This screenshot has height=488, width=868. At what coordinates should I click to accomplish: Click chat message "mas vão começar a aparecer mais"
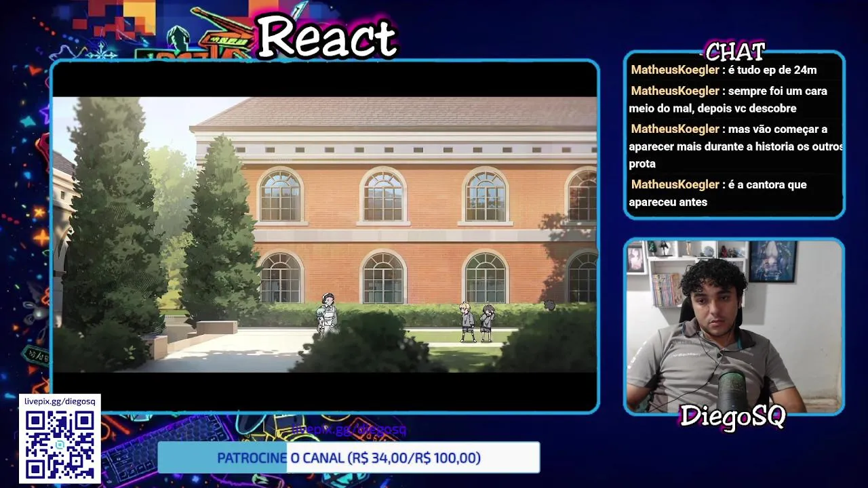click(x=735, y=146)
